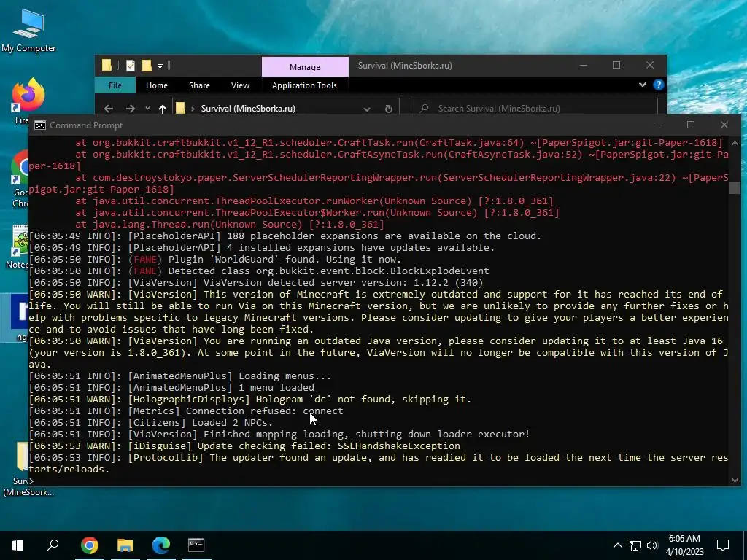This screenshot has width=747, height=560.
Task: Click the red 'java.lang.Thread.run' stack trace line
Action: (x=230, y=225)
